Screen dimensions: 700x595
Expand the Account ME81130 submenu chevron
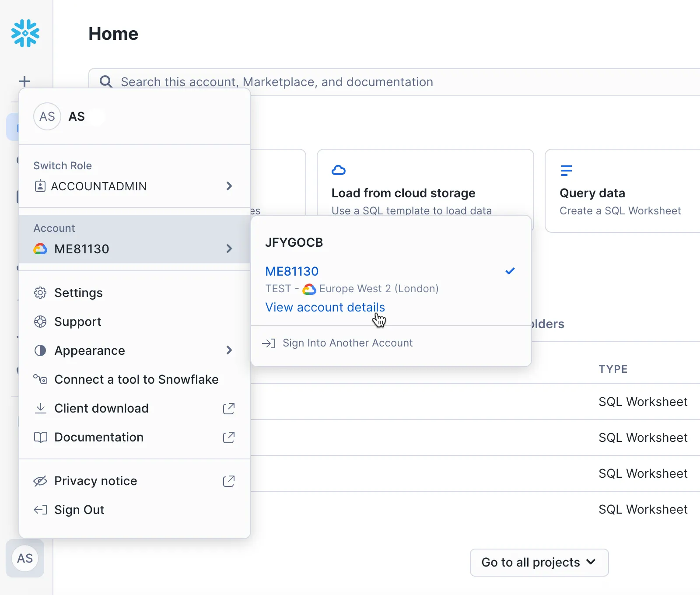pos(229,248)
